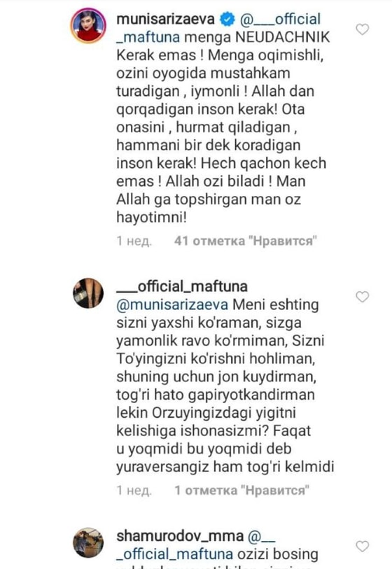Select the reply text starting with Meni eshting

225,386
